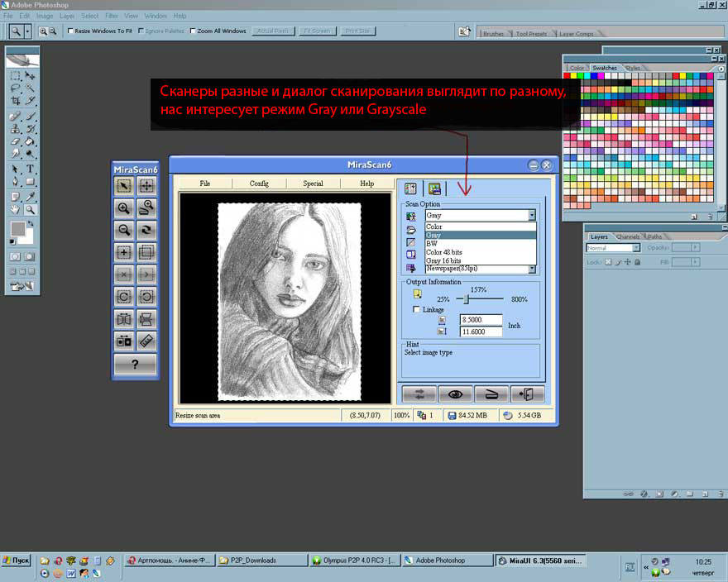The width and height of the screenshot is (728, 582).
Task: Toggle Zoom All Windows checkbox
Action: (193, 31)
